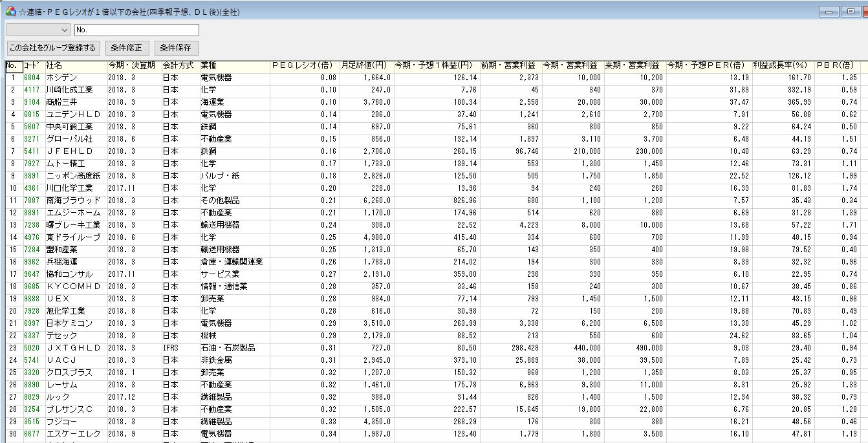Screen dimensions: 868x443
Task: Click the 条件修正 button
Action: [x=127, y=48]
